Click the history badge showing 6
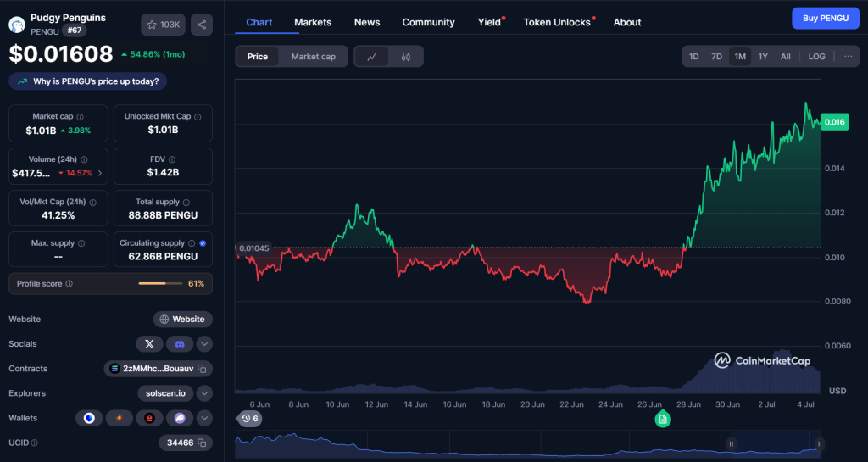Screen dimensions: 868x462 250,418
